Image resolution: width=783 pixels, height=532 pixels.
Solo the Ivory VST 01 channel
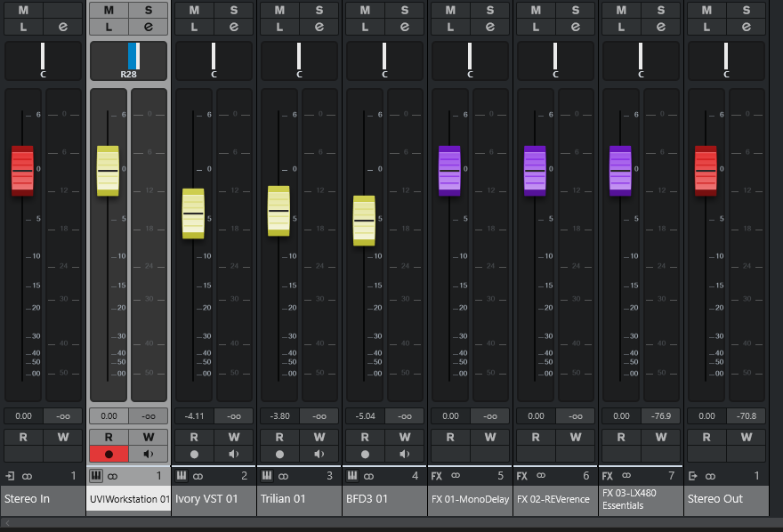click(234, 10)
